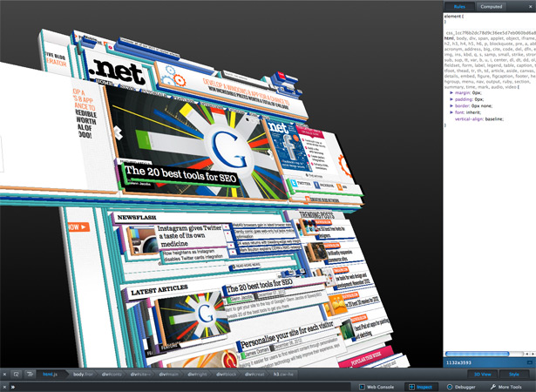Viewport: 536px width, 392px height.
Task: Click 'The 20 best tools for SEO' banner headline
Action: (x=180, y=174)
